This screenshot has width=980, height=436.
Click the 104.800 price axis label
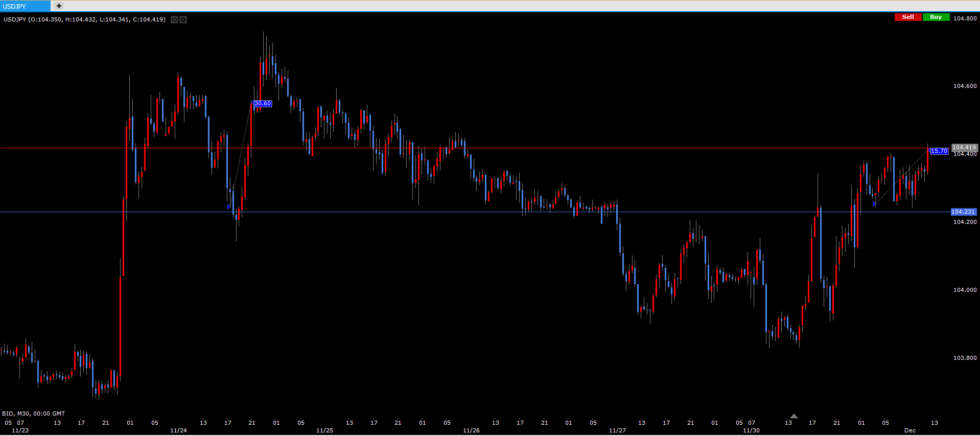tap(965, 18)
